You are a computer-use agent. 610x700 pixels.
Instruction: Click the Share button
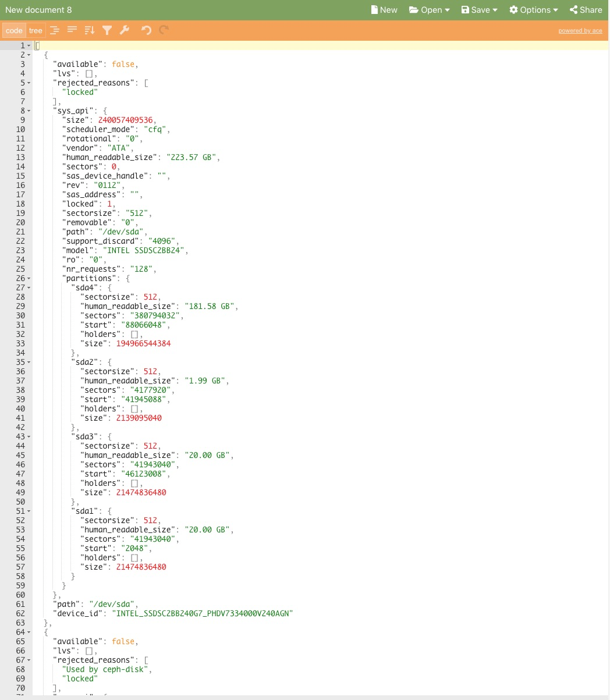coord(586,10)
